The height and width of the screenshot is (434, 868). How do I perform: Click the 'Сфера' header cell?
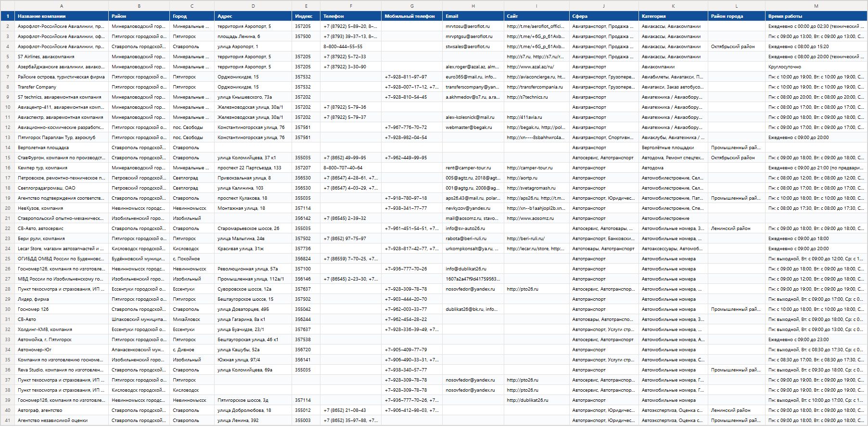tap(604, 16)
